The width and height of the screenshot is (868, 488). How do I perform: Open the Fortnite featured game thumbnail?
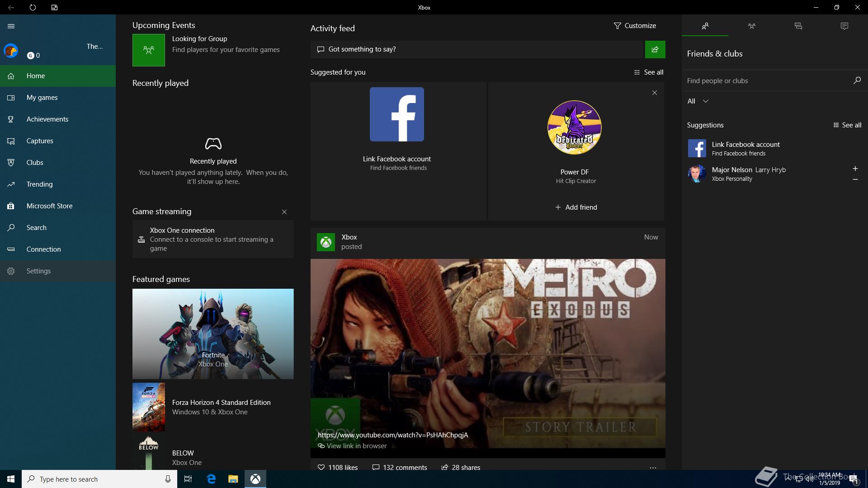click(x=213, y=333)
